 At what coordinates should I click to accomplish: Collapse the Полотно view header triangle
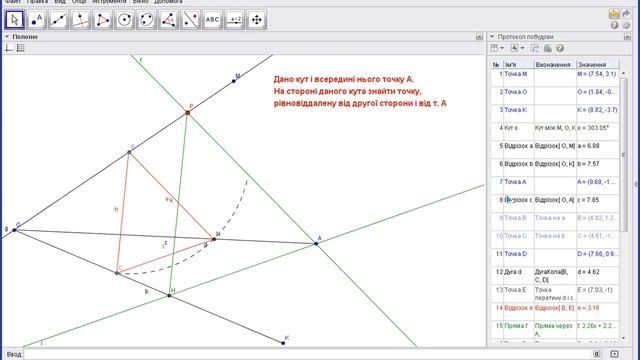pyautogui.click(x=7, y=37)
